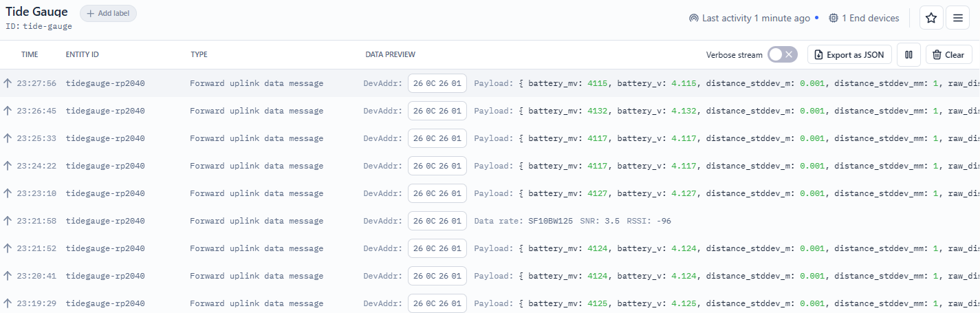Click the up-arrow icon at 23:27:56
The width and height of the screenshot is (980, 313).
(8, 83)
